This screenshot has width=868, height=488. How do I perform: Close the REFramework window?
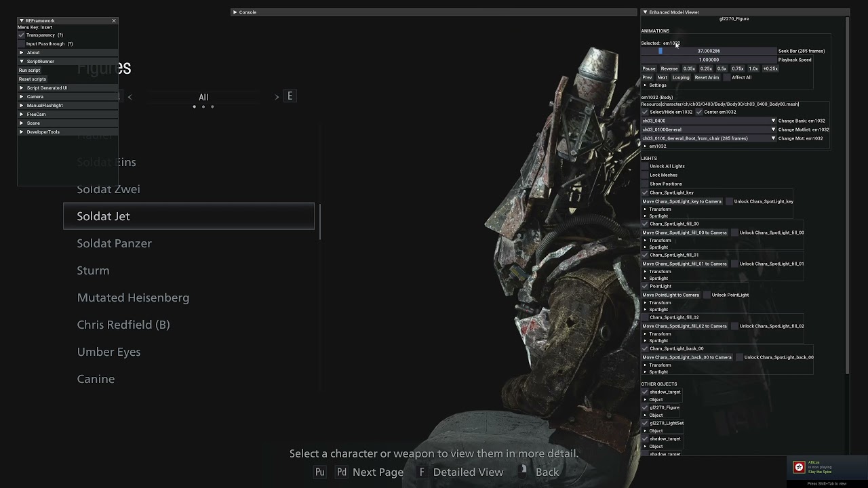(x=114, y=21)
